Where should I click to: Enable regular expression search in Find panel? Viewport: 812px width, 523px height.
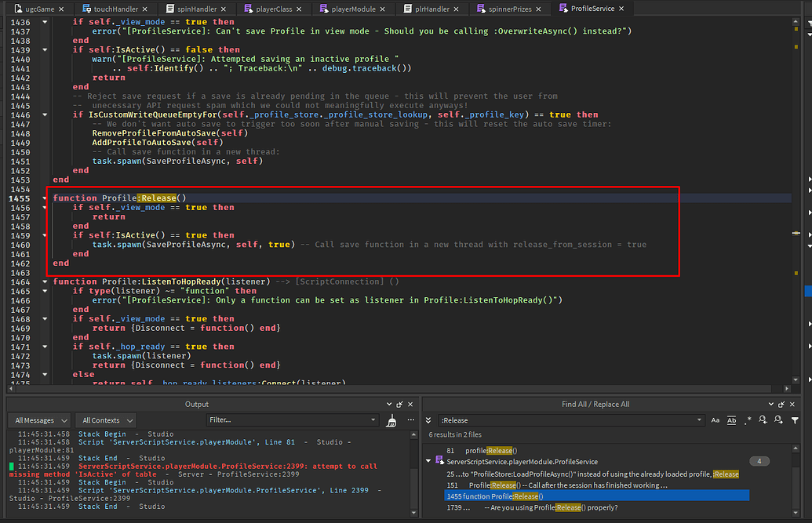(748, 419)
